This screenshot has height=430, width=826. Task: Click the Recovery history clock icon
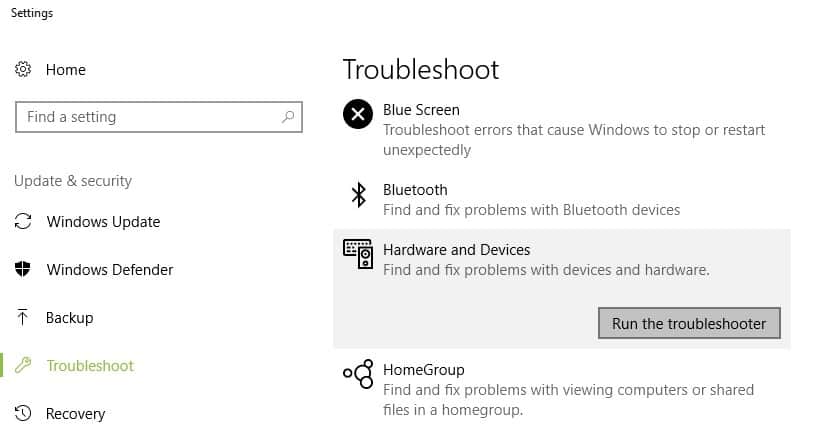click(23, 413)
